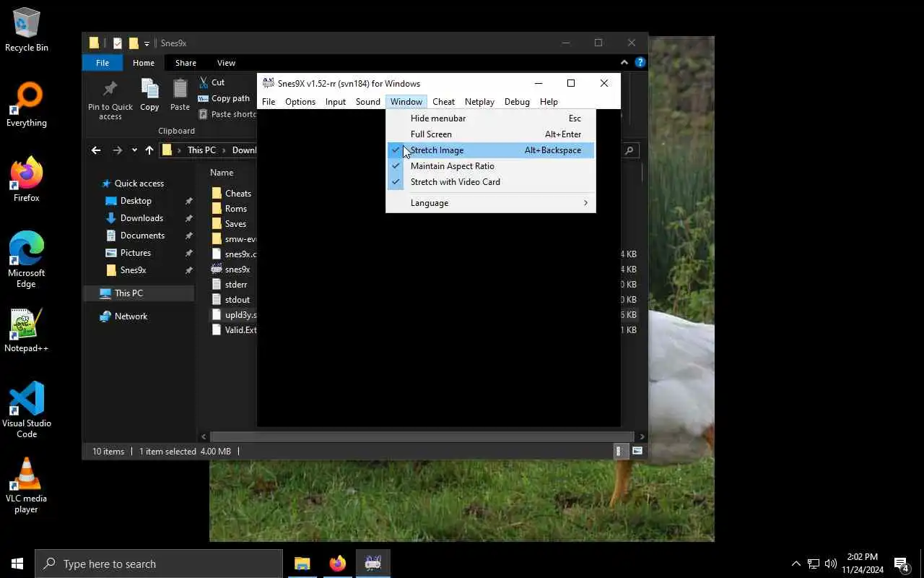Go up one folder level
924x578 pixels.
[149, 150]
